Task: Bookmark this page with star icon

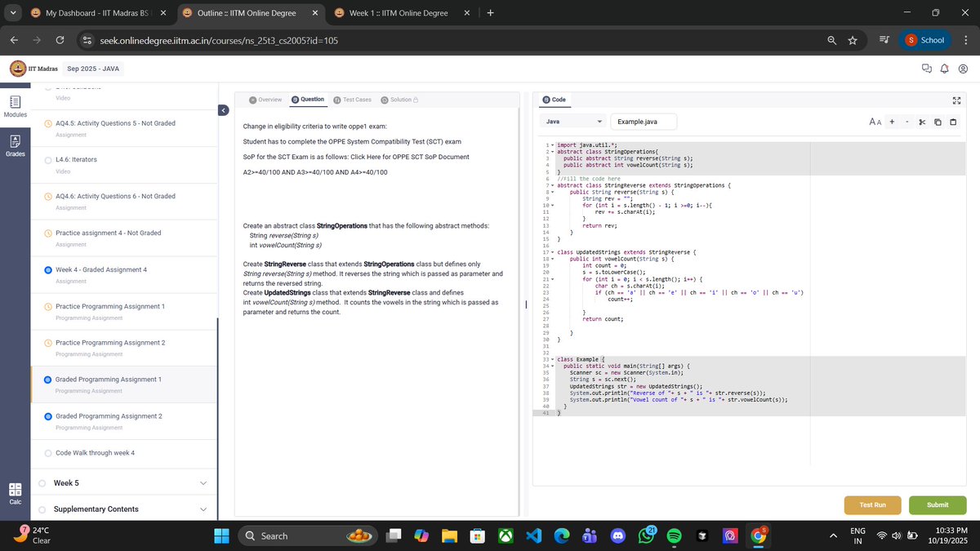Action: click(x=853, y=40)
